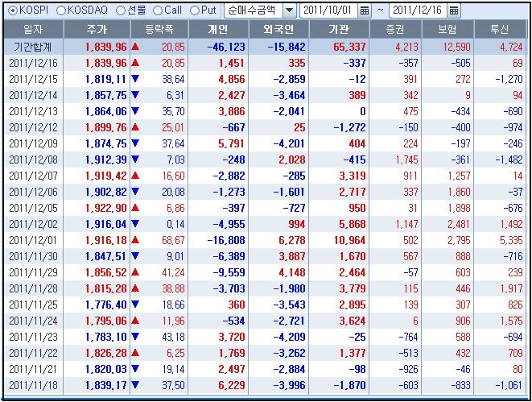Select 보험 total 12,590 in 기간합계 row
Screen dimensions: 532x402
tap(456, 47)
